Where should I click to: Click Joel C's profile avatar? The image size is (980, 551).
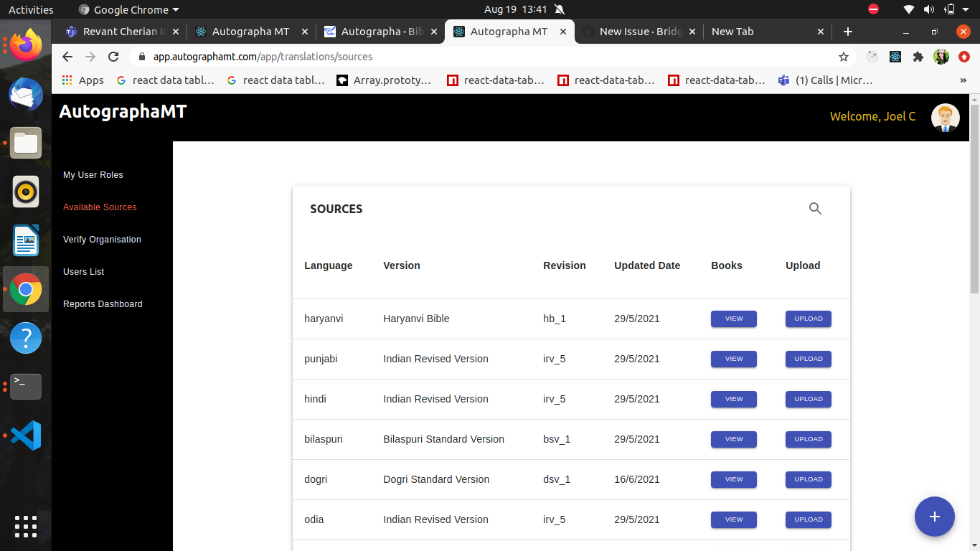point(945,117)
